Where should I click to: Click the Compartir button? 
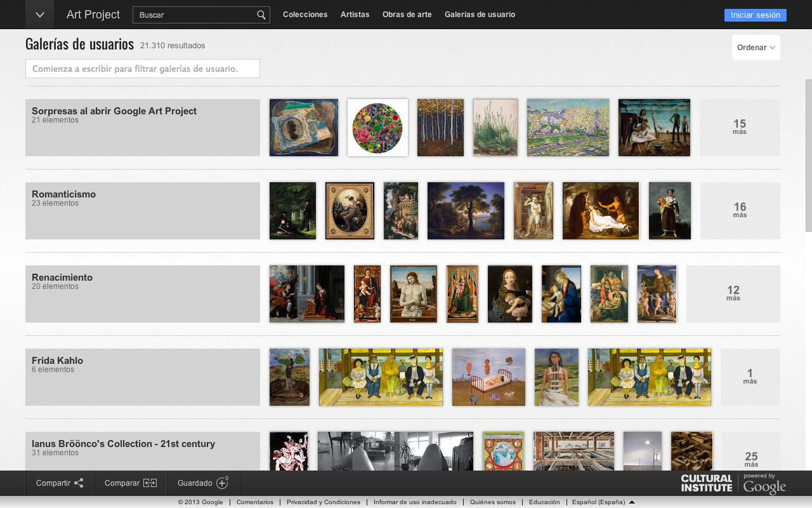pos(60,483)
